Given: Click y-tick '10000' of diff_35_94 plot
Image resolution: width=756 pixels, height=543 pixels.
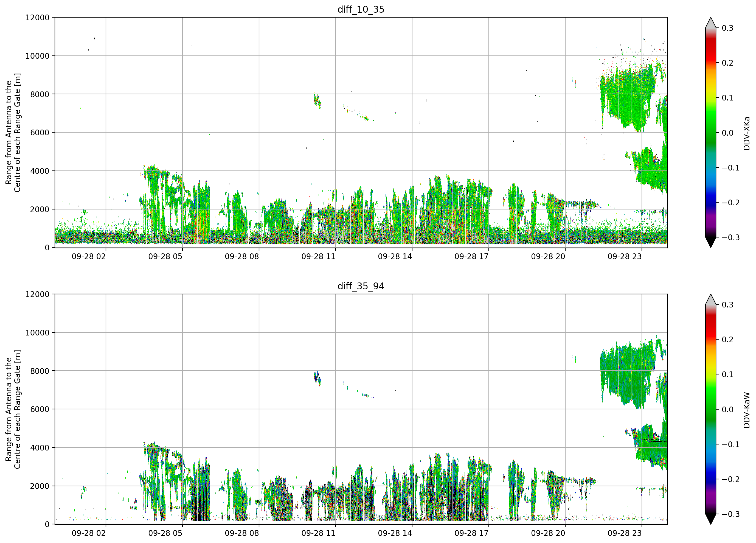Looking at the screenshot, I should (37, 333).
